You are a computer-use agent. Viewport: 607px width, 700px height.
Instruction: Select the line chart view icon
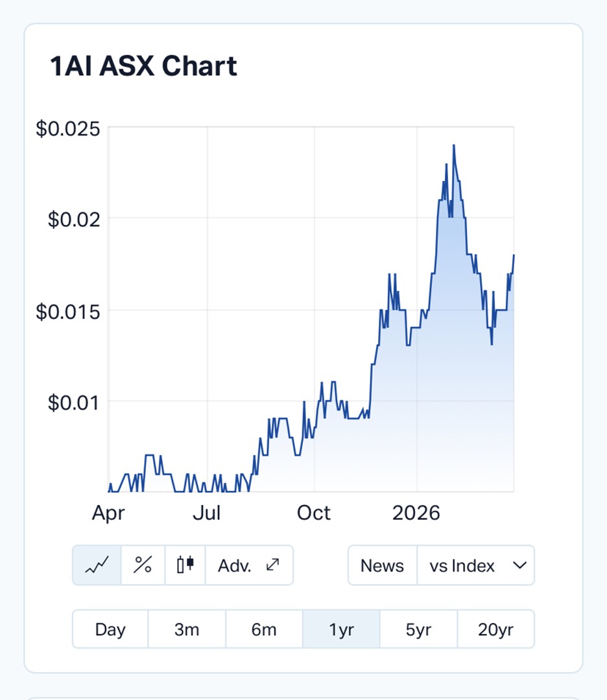pyautogui.click(x=97, y=565)
